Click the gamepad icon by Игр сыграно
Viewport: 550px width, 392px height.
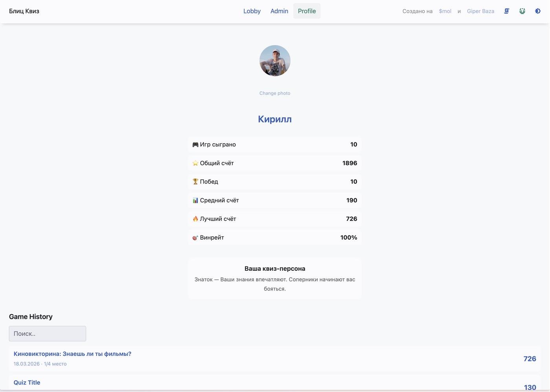click(195, 144)
